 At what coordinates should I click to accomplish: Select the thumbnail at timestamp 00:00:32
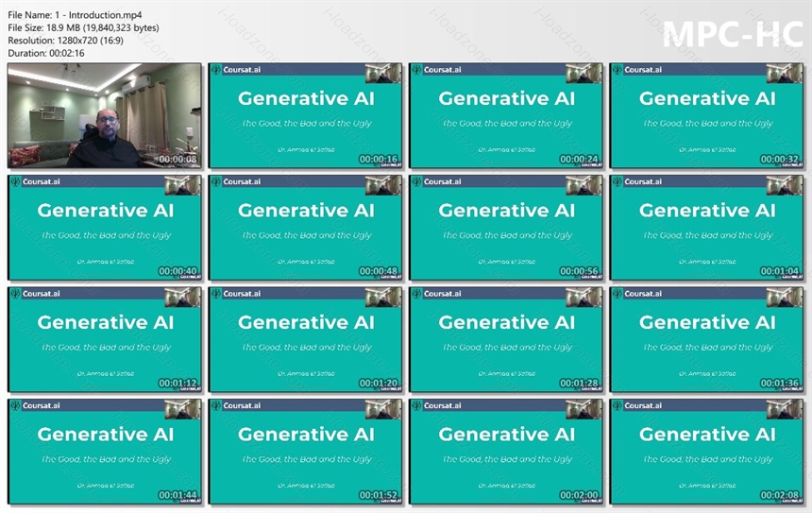point(706,115)
